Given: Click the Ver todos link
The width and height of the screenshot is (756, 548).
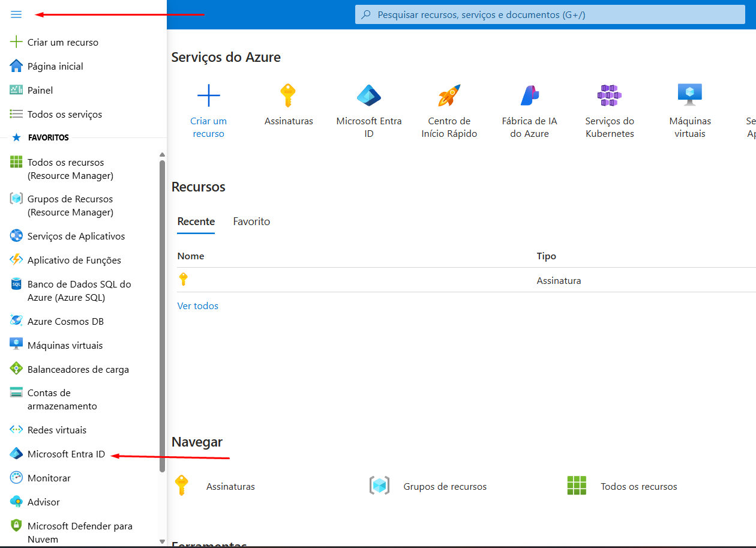Looking at the screenshot, I should [197, 306].
